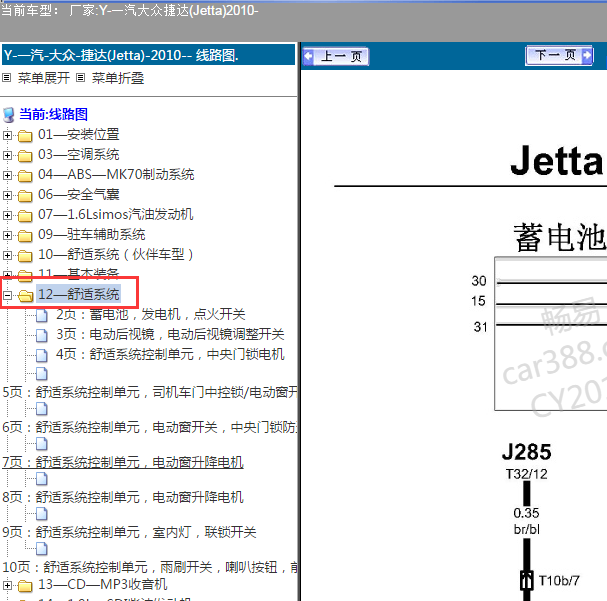Viewport: 607px width, 601px height.
Task: Open 5页：司机车门中控锁 entry
Action: (x=150, y=392)
